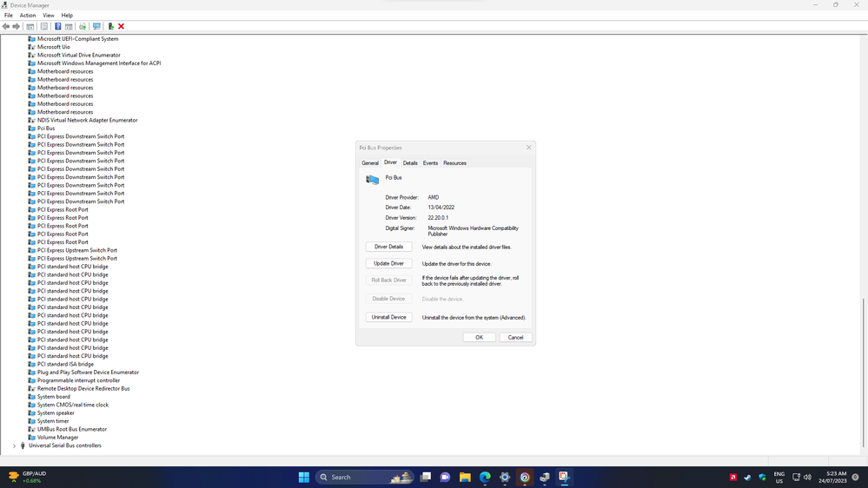
Task: Select Remote Desktop Device Redirector Bus
Action: click(83, 388)
